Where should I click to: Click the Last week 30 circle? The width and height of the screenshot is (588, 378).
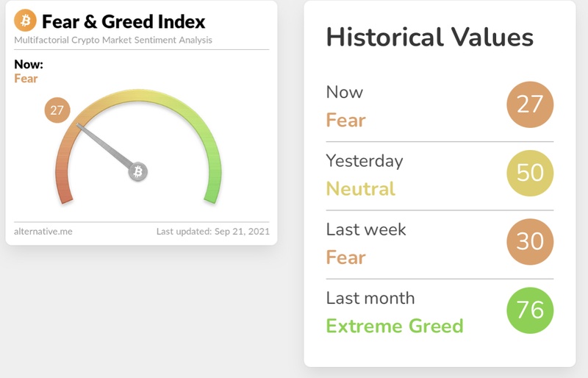point(529,241)
